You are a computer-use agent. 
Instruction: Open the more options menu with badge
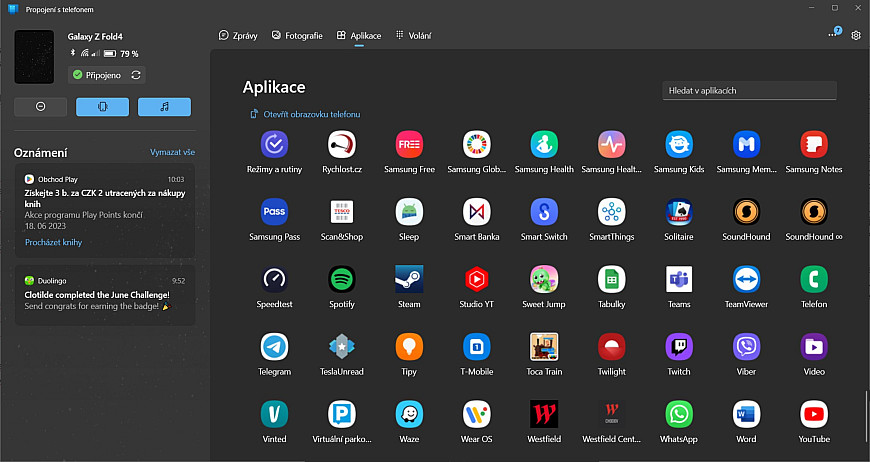(x=833, y=34)
